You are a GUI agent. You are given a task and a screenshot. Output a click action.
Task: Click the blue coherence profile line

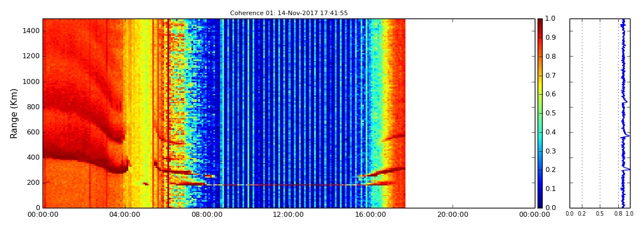point(623,113)
